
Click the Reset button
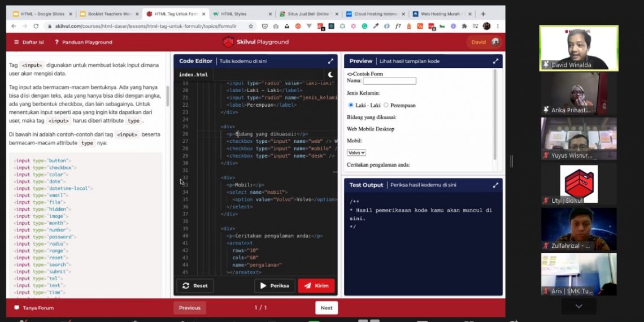coord(195,286)
